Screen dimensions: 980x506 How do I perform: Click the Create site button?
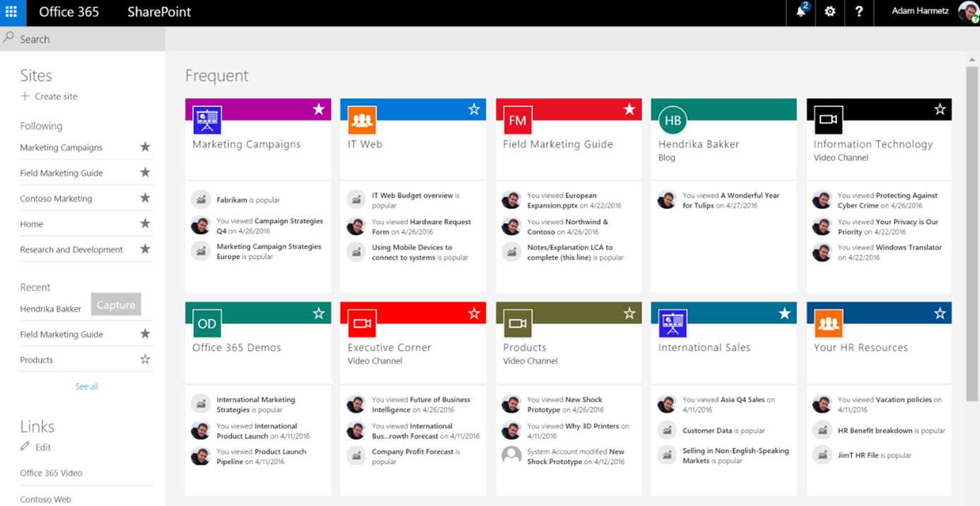pyautogui.click(x=49, y=96)
